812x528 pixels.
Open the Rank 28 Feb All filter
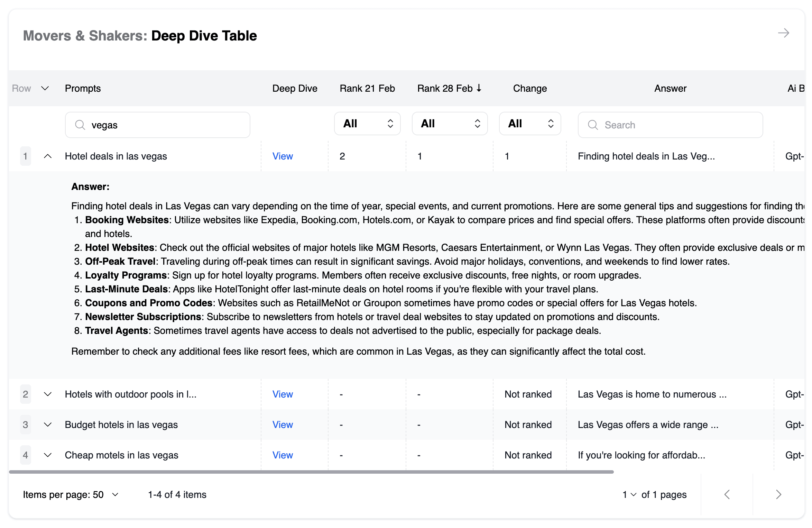point(450,124)
